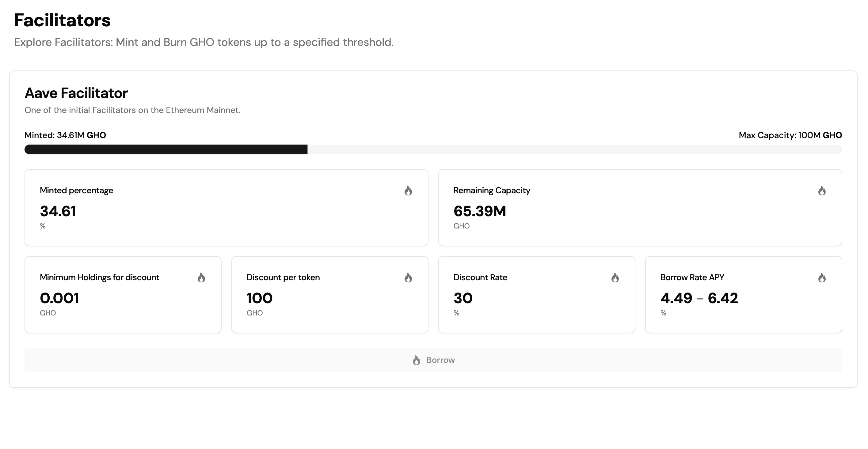
Task: Click flame icon in Discount per token card
Action: click(x=408, y=277)
